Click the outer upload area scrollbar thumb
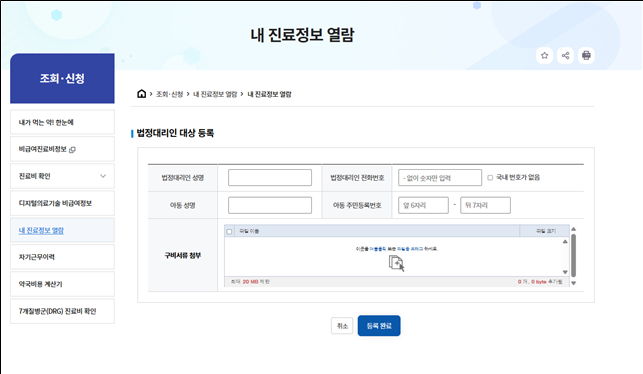The width and height of the screenshot is (643, 374). point(574,255)
